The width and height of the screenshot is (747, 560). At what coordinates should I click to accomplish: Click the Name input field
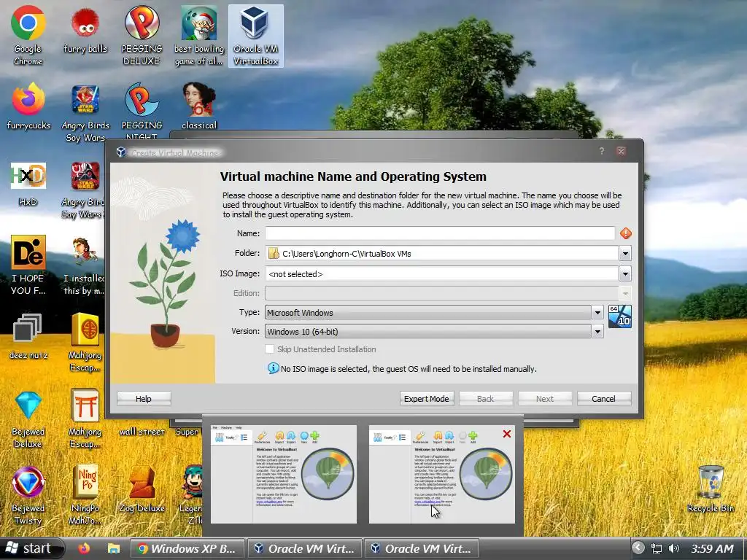pos(440,233)
